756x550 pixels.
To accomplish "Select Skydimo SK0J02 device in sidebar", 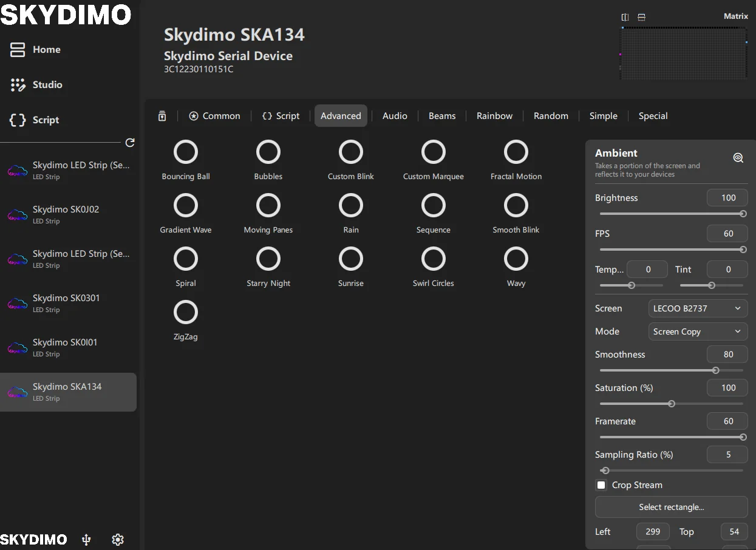I will coord(66,214).
